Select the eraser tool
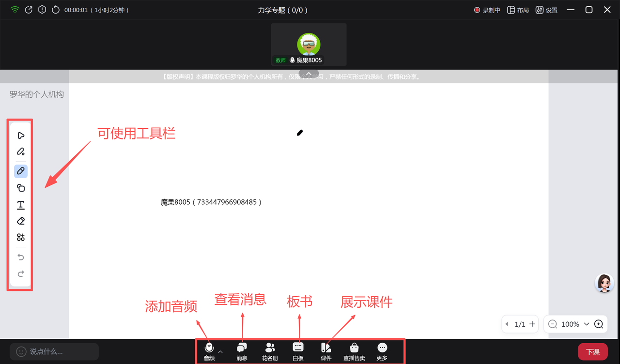 pos(21,221)
